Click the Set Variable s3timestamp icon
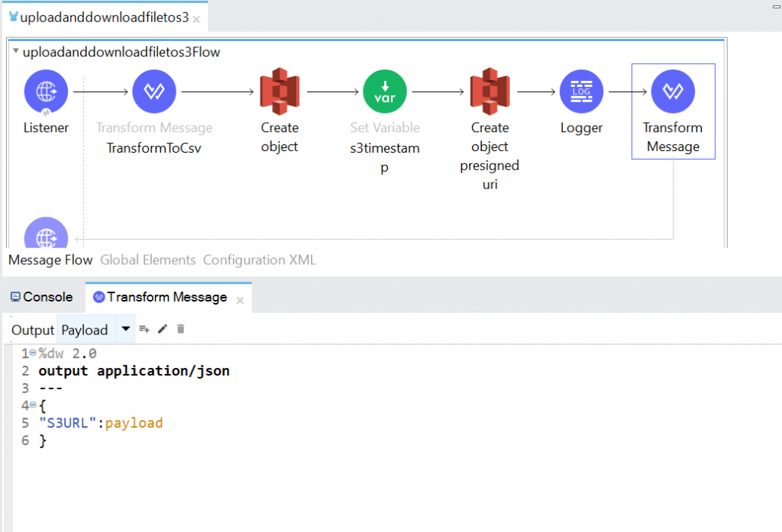Screen dimensions: 782x532 point(385,91)
